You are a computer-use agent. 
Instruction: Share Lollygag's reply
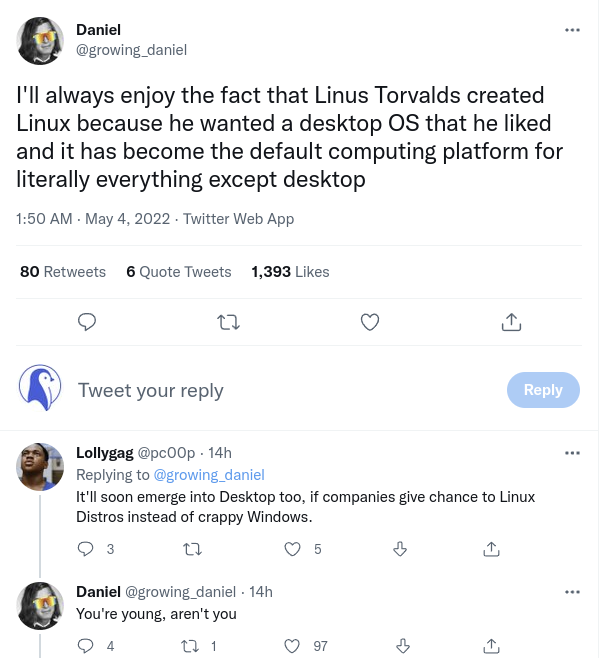pyautogui.click(x=491, y=548)
